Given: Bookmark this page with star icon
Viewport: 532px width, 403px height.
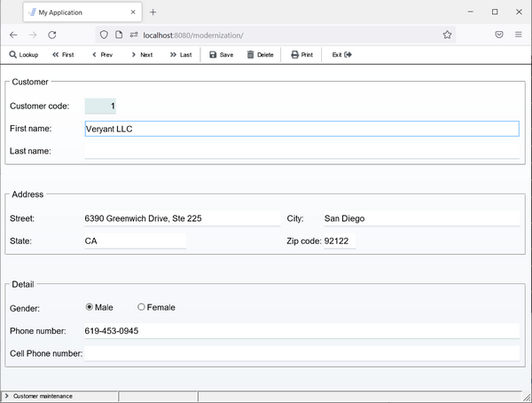Looking at the screenshot, I should pyautogui.click(x=448, y=35).
